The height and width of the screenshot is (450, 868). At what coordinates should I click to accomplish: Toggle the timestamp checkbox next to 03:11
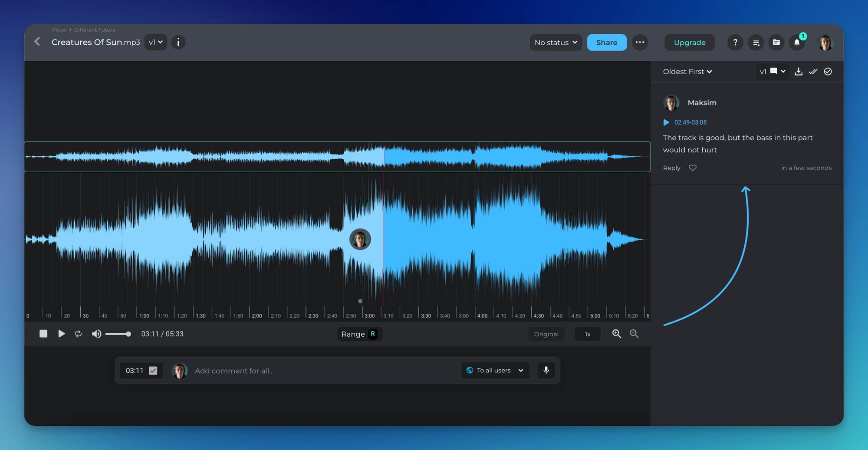coord(153,371)
